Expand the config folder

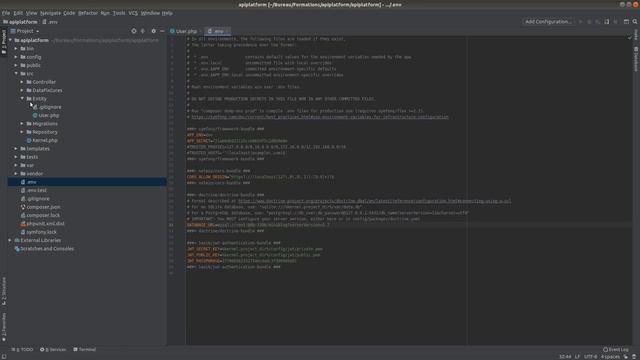pyautogui.click(x=16, y=57)
